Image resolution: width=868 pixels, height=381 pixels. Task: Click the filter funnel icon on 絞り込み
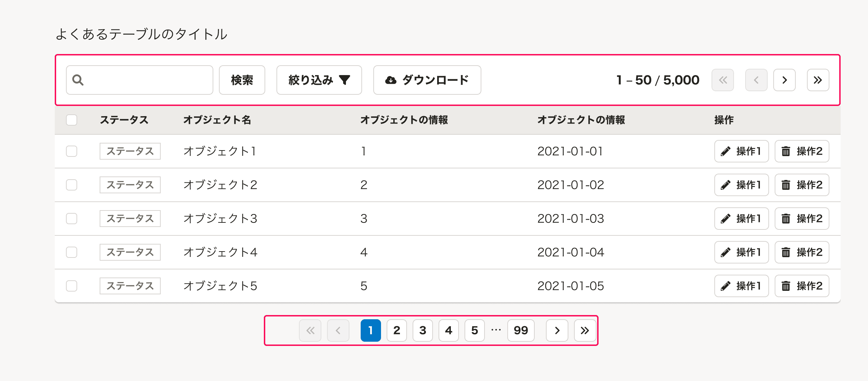tap(345, 80)
